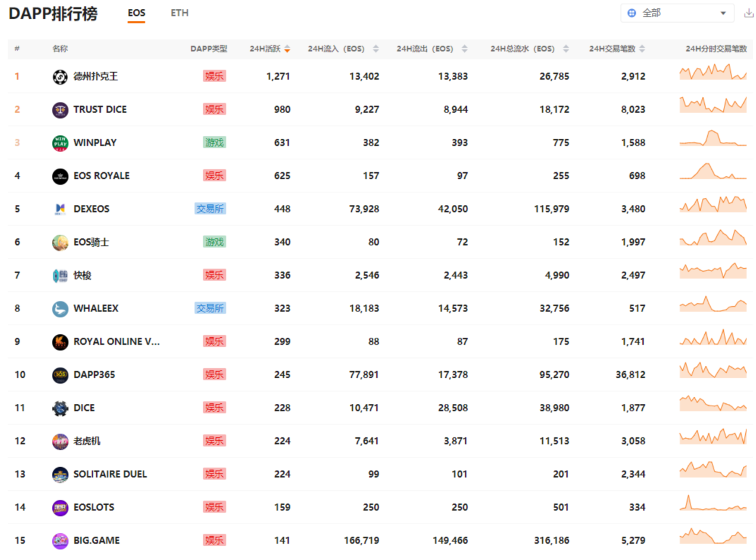Click the 娱乐 tag on 德州扑克王 row

[x=214, y=76]
